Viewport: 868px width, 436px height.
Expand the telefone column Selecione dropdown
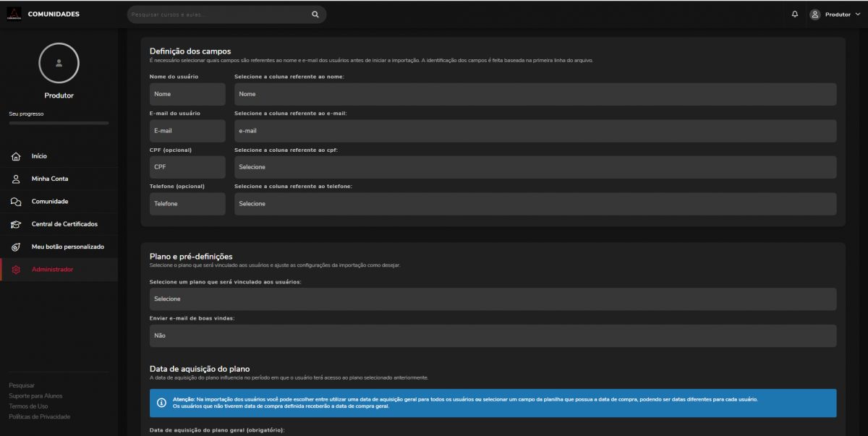point(535,204)
